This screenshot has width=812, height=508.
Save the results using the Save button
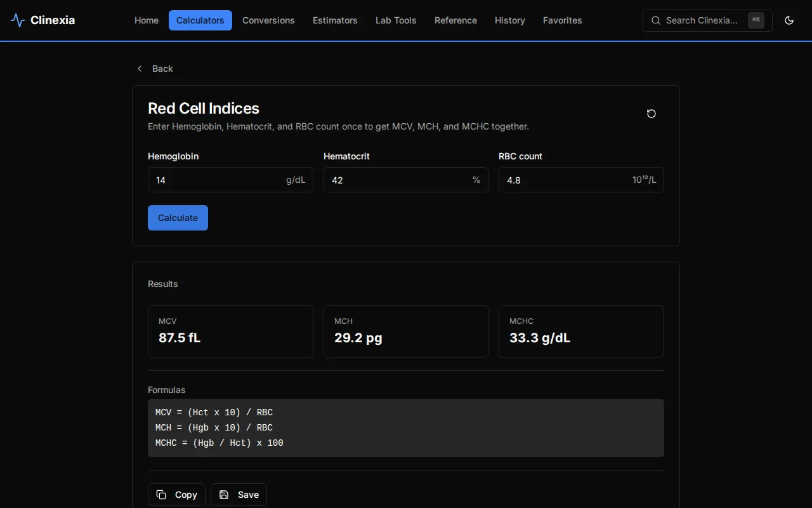pos(239,495)
